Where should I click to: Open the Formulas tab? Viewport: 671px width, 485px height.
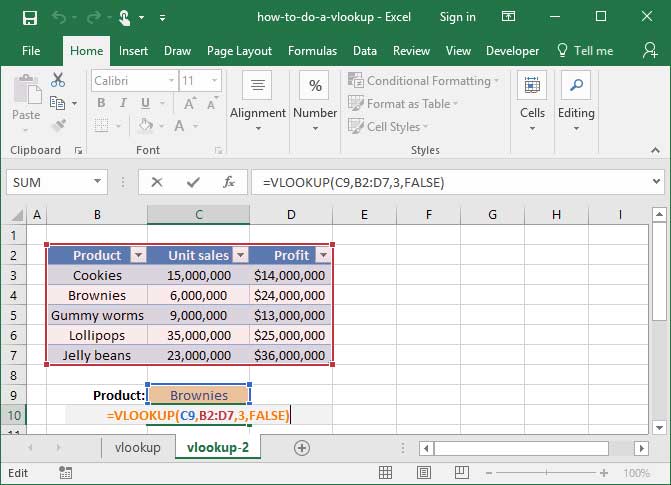point(312,51)
